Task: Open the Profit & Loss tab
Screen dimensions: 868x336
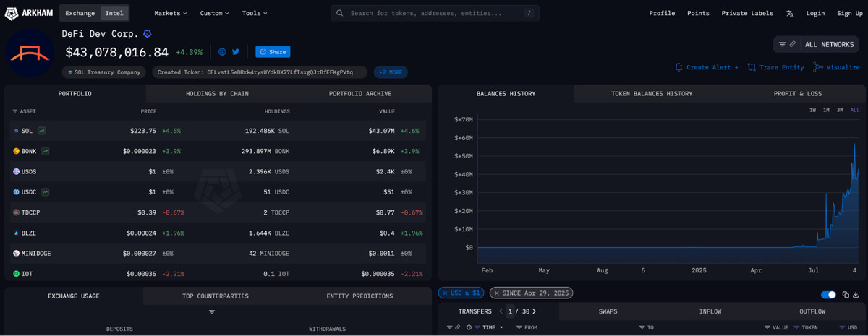Action: pyautogui.click(x=797, y=93)
